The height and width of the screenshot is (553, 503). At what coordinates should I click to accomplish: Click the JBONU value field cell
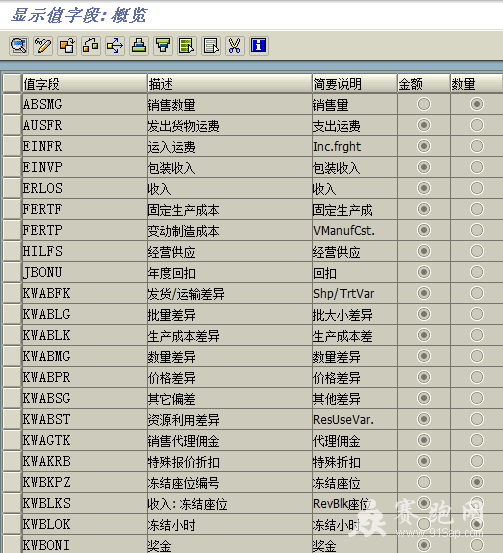coord(85,272)
